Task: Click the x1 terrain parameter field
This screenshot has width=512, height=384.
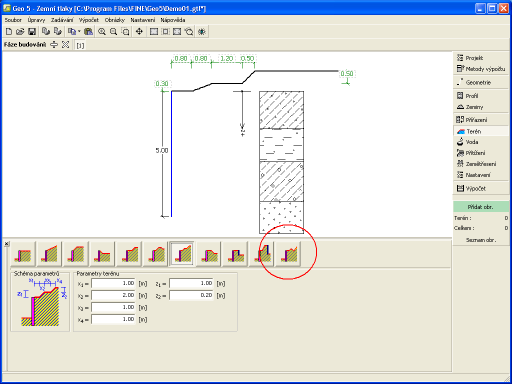Action: click(x=113, y=283)
